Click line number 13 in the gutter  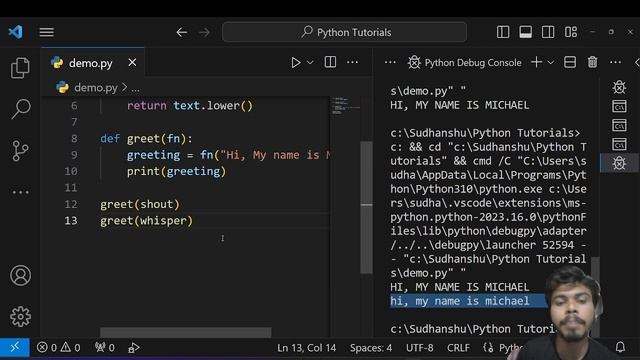point(71,221)
